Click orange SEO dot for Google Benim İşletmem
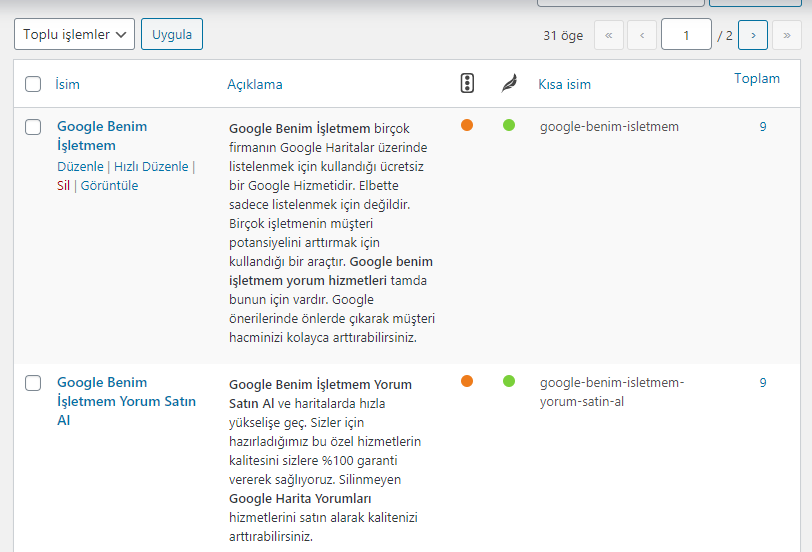This screenshot has height=552, width=812. tap(467, 126)
